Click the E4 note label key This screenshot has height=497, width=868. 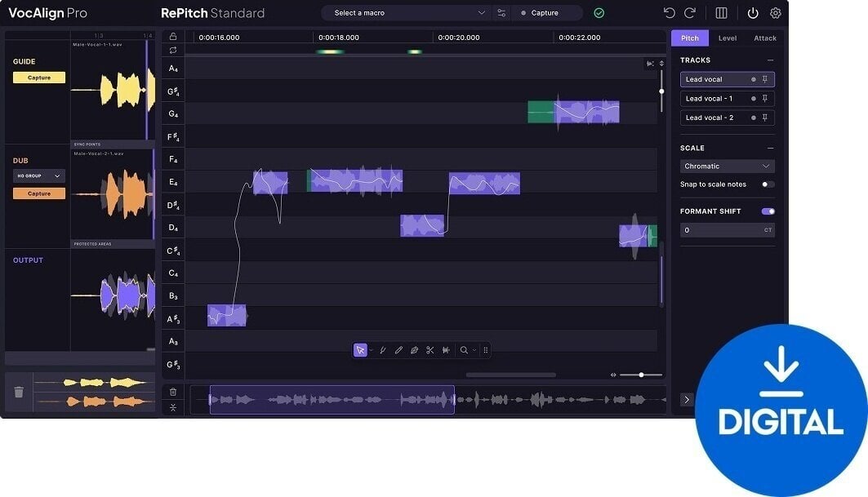point(173,182)
